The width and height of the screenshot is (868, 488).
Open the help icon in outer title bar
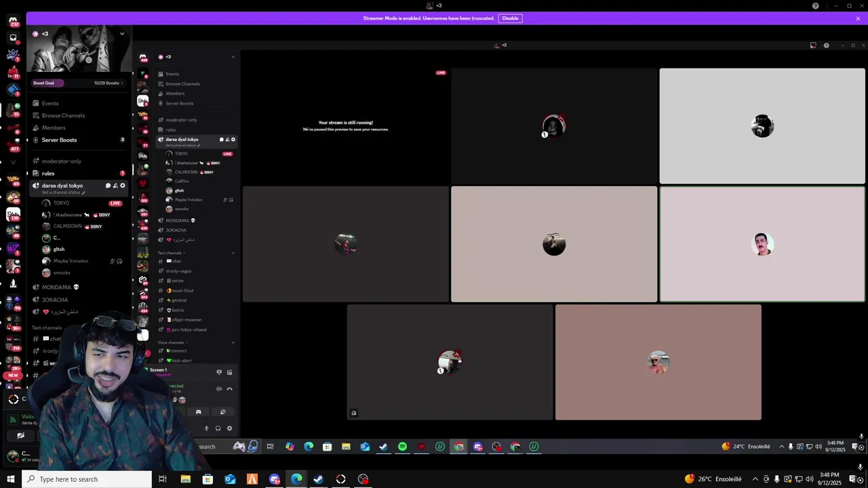[x=816, y=5]
